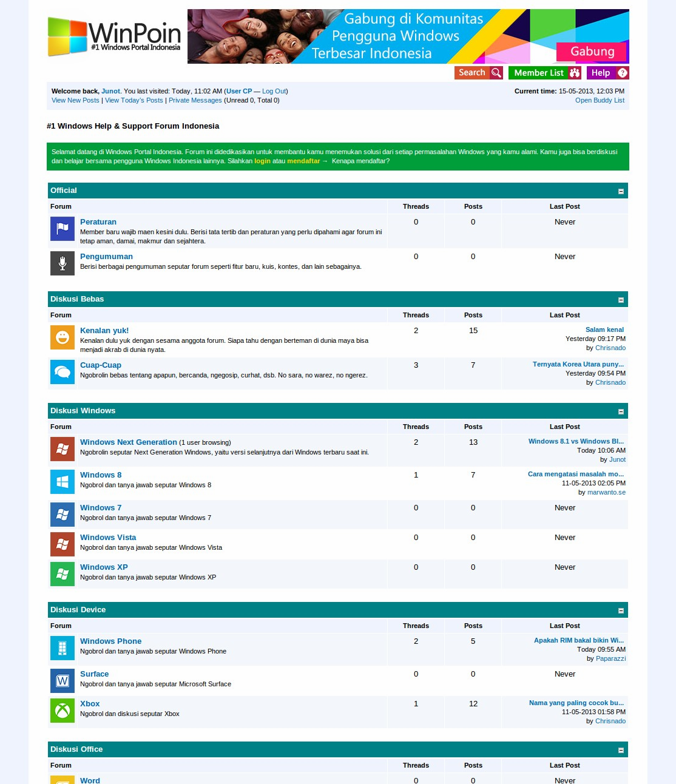Collapse the Diskusi Office category
The height and width of the screenshot is (784, 676).
point(621,750)
